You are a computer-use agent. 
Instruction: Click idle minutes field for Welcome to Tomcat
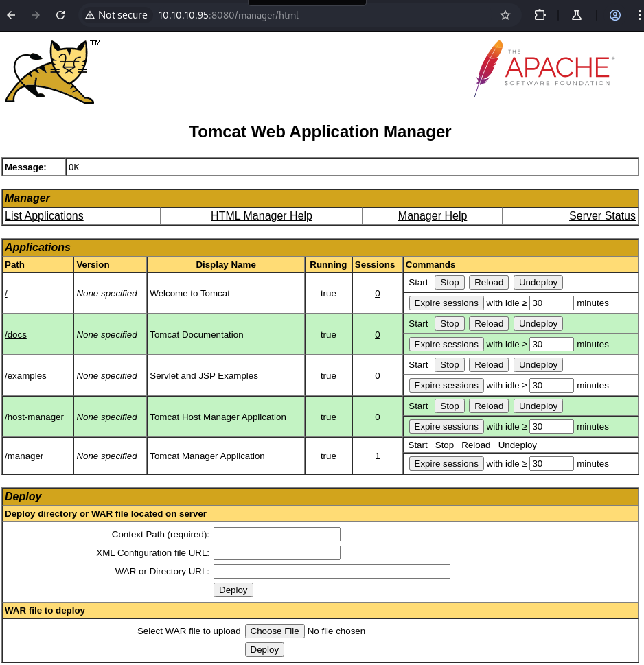coord(551,303)
